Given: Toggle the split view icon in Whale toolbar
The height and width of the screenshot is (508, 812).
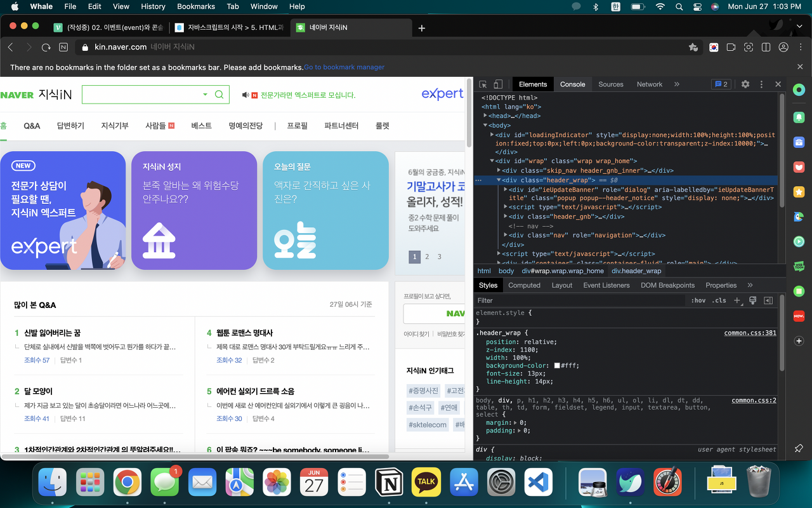Looking at the screenshot, I should (766, 47).
